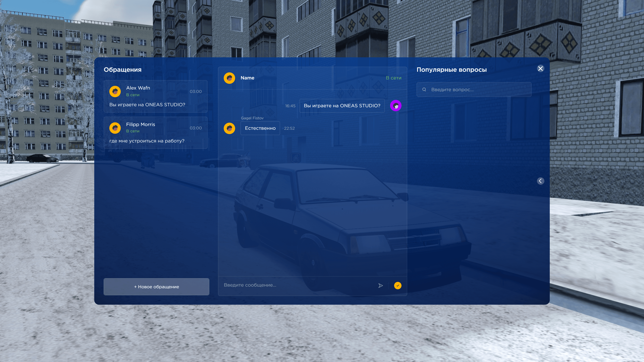Focus the Введите вопрос search field

tap(477, 90)
